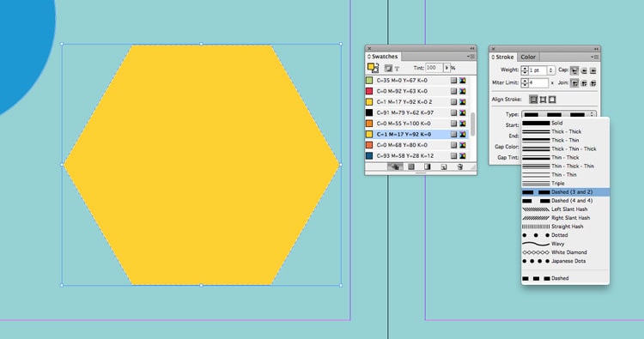
Task: Select the formatting affects container icon
Action: (388, 68)
